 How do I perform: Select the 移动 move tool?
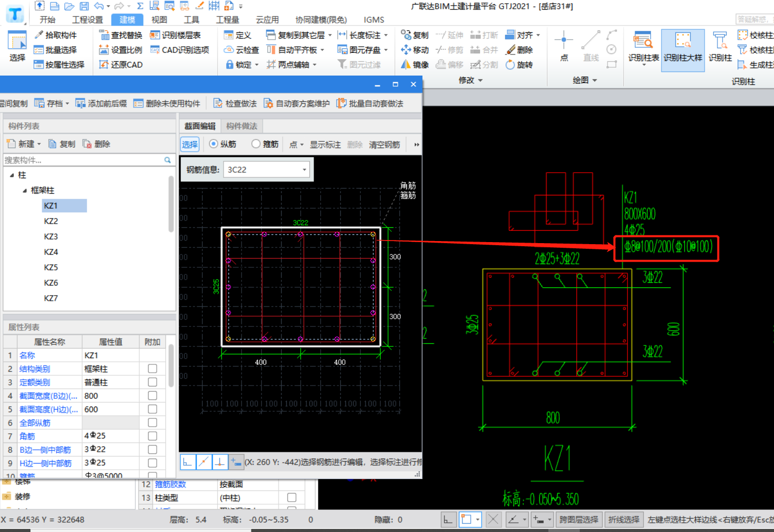pyautogui.click(x=415, y=50)
